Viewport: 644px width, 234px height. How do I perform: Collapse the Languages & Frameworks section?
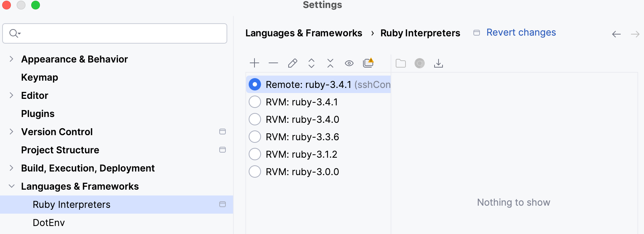pyautogui.click(x=11, y=186)
